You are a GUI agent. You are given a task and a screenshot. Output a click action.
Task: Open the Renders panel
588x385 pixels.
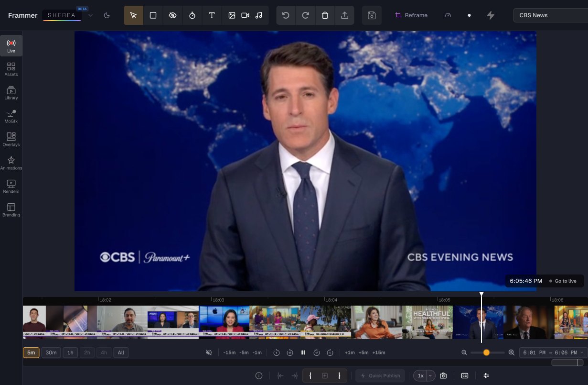(11, 187)
